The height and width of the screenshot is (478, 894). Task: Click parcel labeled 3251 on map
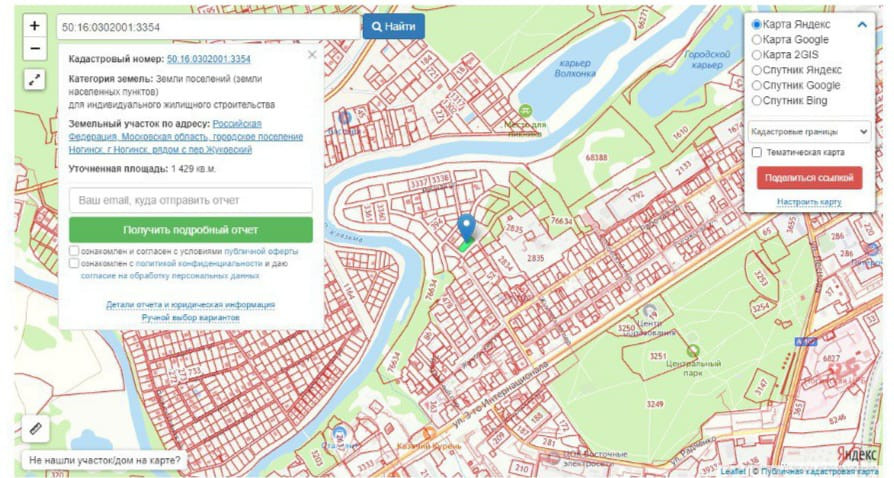pos(658,356)
